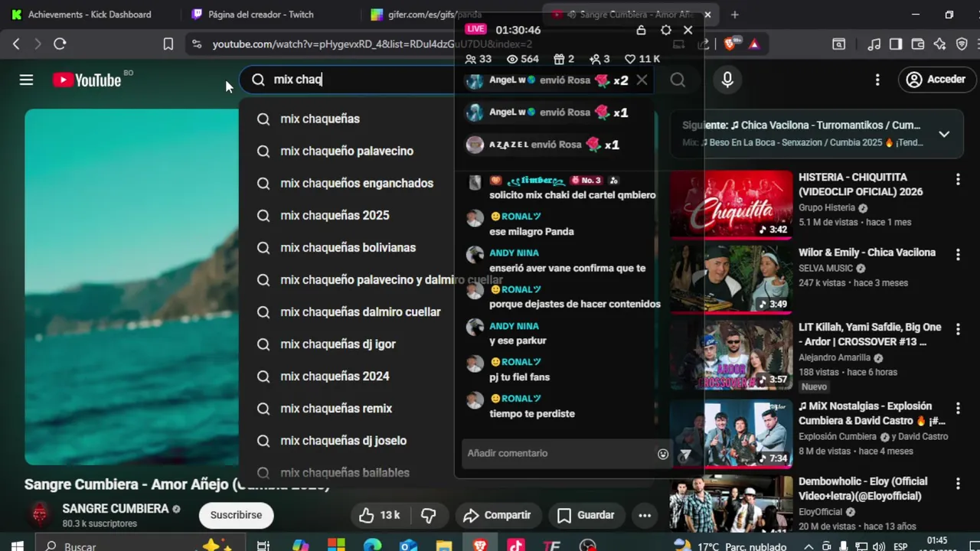Screen dimensions: 980x551
Task: Toggle the lock icon on live overlay
Action: point(642,30)
